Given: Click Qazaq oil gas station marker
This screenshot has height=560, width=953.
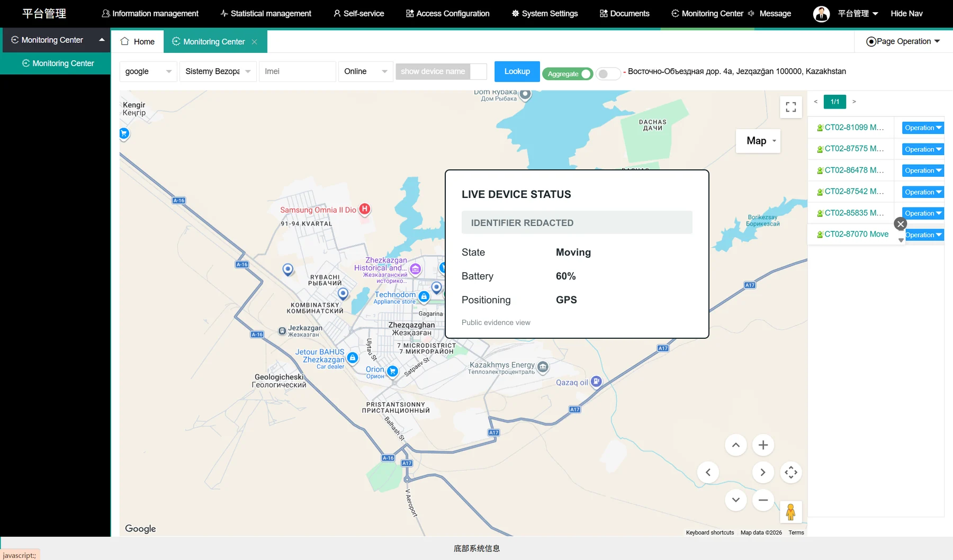Looking at the screenshot, I should tap(596, 381).
